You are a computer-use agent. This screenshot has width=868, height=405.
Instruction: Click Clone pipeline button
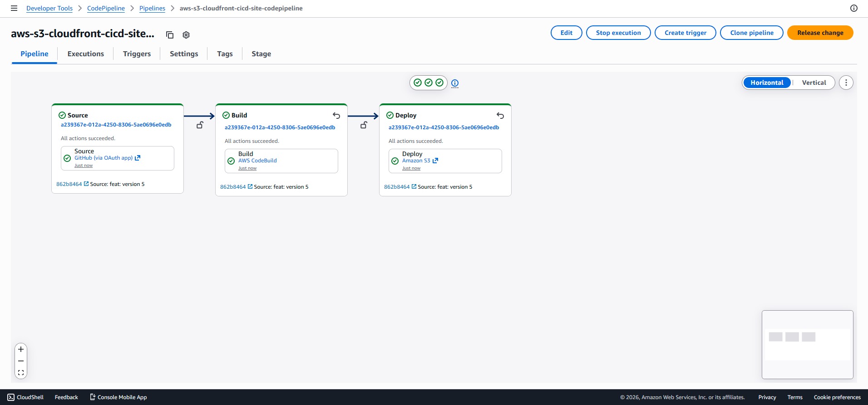click(x=752, y=33)
